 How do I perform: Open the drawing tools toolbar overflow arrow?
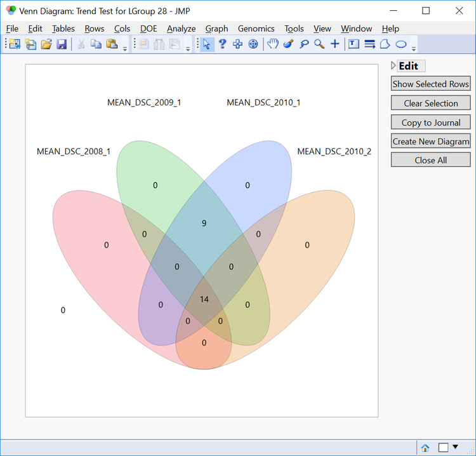[x=414, y=48]
